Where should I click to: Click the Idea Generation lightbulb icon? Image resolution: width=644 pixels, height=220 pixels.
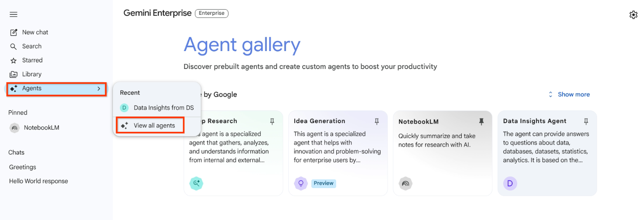[x=301, y=183]
